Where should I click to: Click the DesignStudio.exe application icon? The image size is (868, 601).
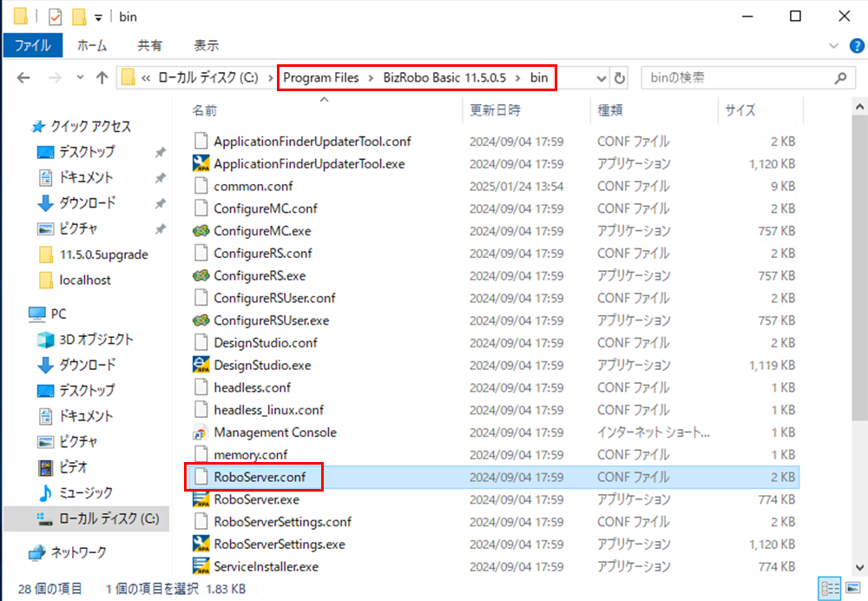pyautogui.click(x=201, y=365)
